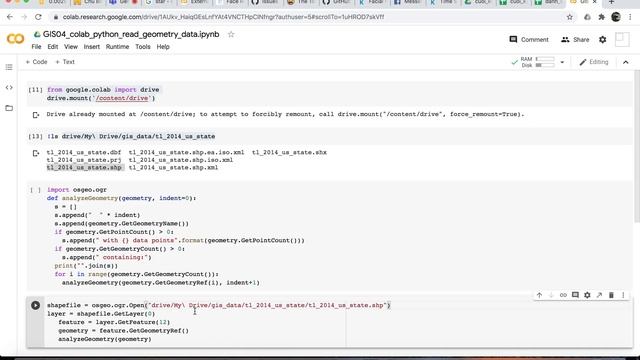640x360 pixels.
Task: Reload the page button
Action: point(38,17)
